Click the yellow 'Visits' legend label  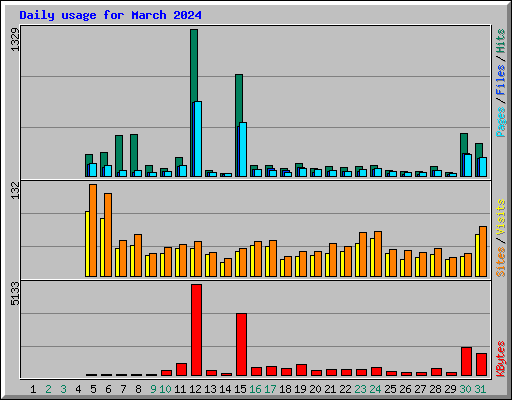point(500,217)
